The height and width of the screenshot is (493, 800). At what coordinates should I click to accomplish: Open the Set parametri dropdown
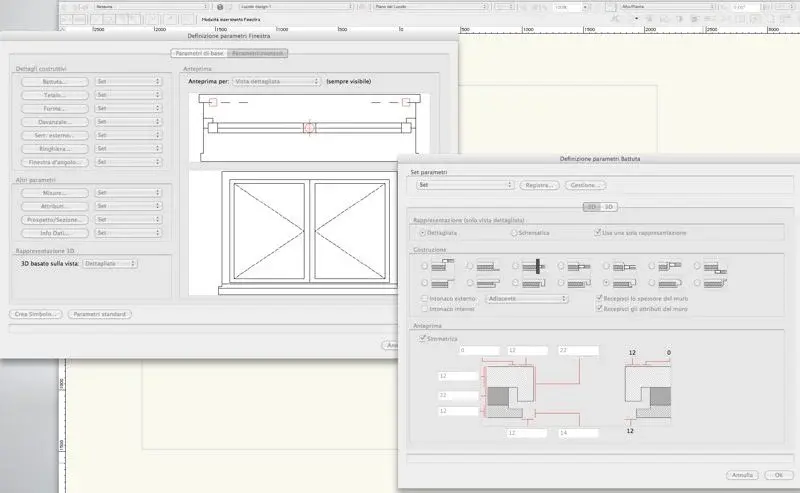[465, 185]
